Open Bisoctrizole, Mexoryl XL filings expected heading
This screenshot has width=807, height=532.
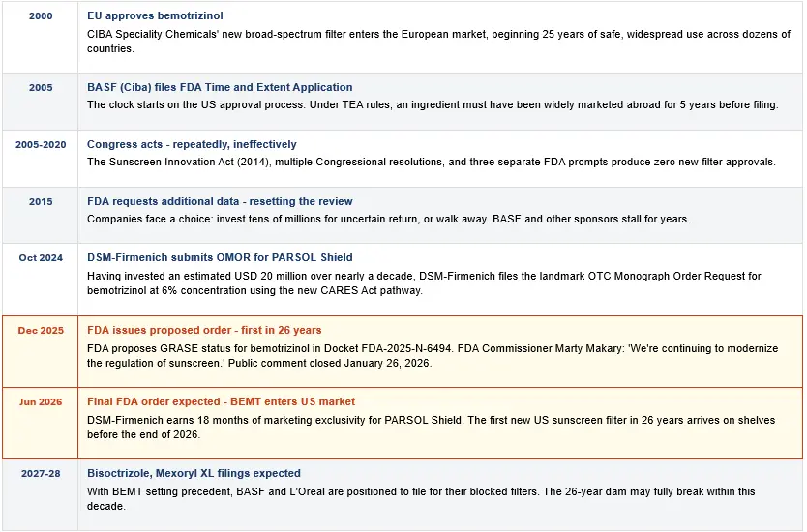coord(194,473)
